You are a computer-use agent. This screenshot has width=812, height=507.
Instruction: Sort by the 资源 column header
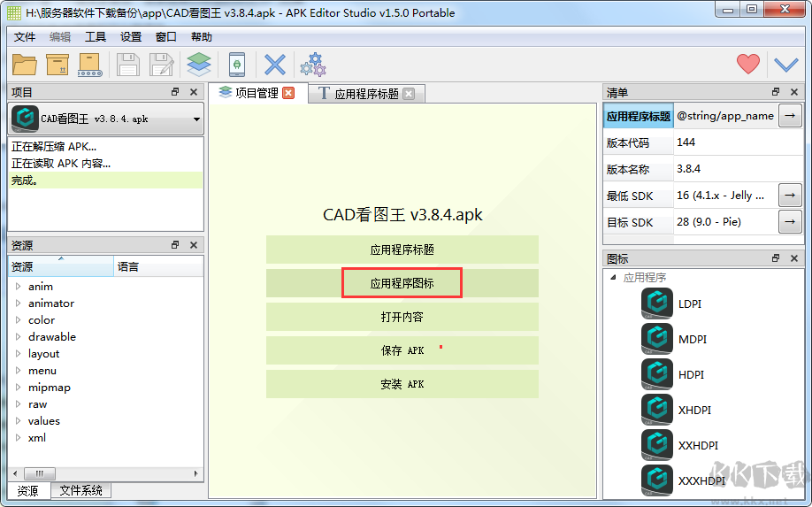pyautogui.click(x=61, y=266)
